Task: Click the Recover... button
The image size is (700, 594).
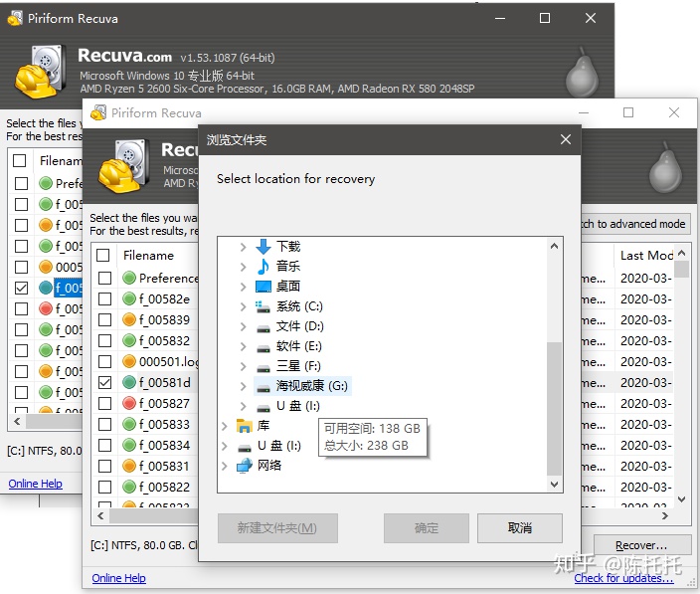Action: click(640, 545)
